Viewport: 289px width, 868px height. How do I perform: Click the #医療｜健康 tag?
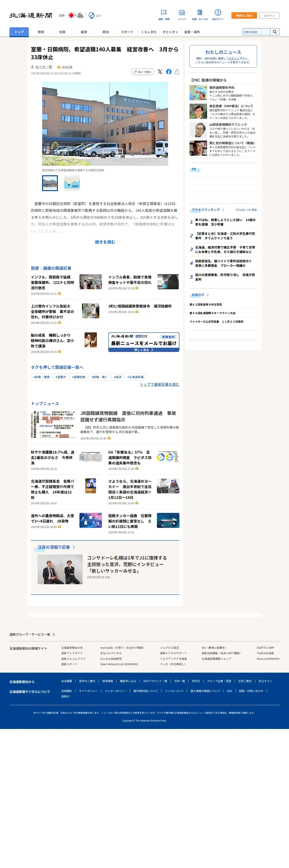41,377
